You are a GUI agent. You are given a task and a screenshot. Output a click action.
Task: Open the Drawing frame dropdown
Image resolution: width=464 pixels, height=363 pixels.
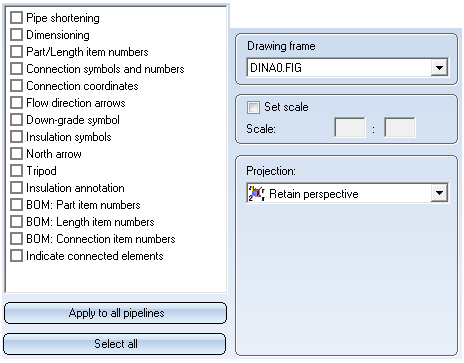pos(439,68)
